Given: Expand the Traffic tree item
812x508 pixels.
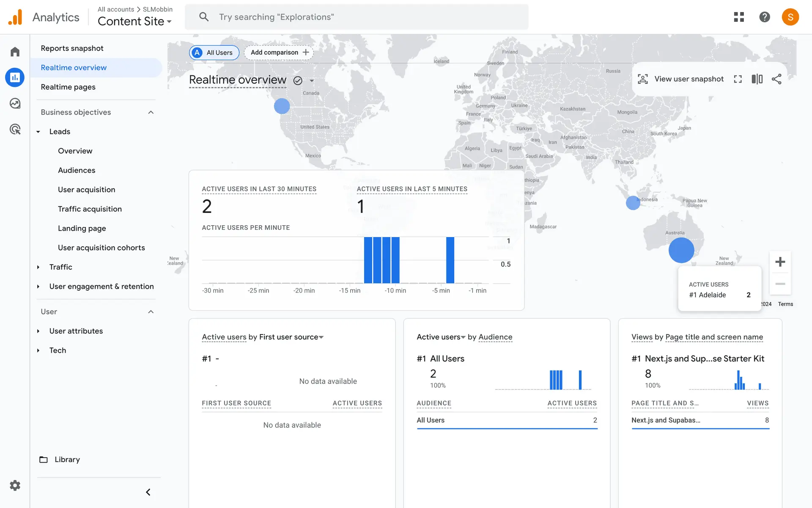Looking at the screenshot, I should [x=38, y=267].
